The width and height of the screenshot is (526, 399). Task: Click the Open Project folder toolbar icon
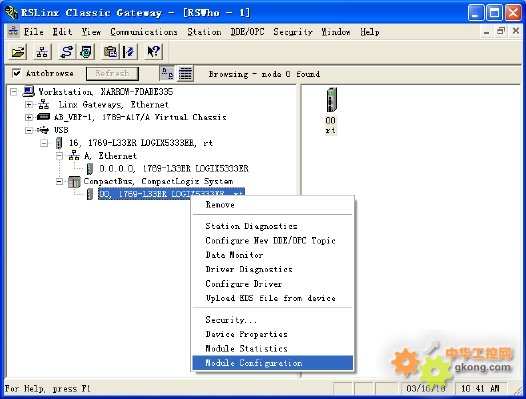[x=18, y=52]
